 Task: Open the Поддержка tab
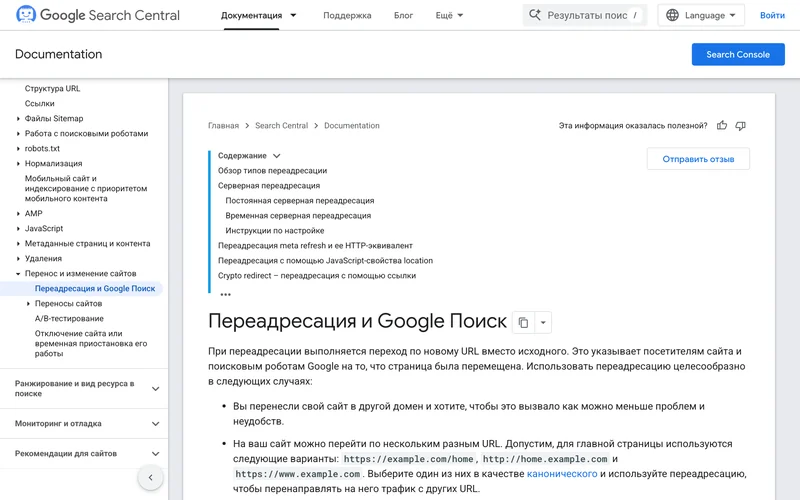tap(347, 15)
